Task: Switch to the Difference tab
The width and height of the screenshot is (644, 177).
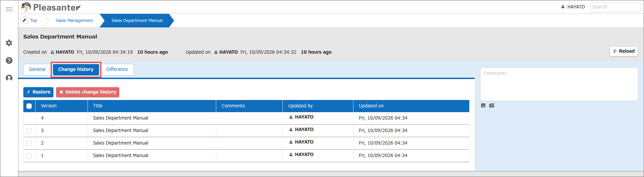Action: click(117, 69)
